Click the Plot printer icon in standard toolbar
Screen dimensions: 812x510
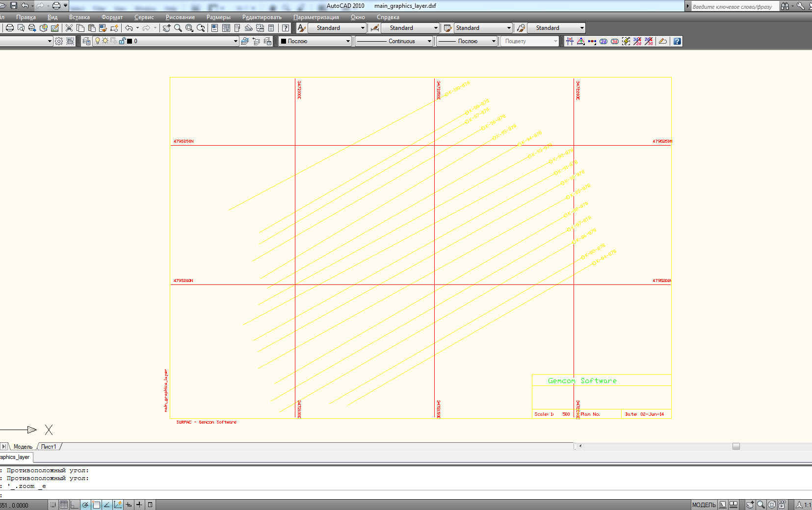click(x=9, y=28)
